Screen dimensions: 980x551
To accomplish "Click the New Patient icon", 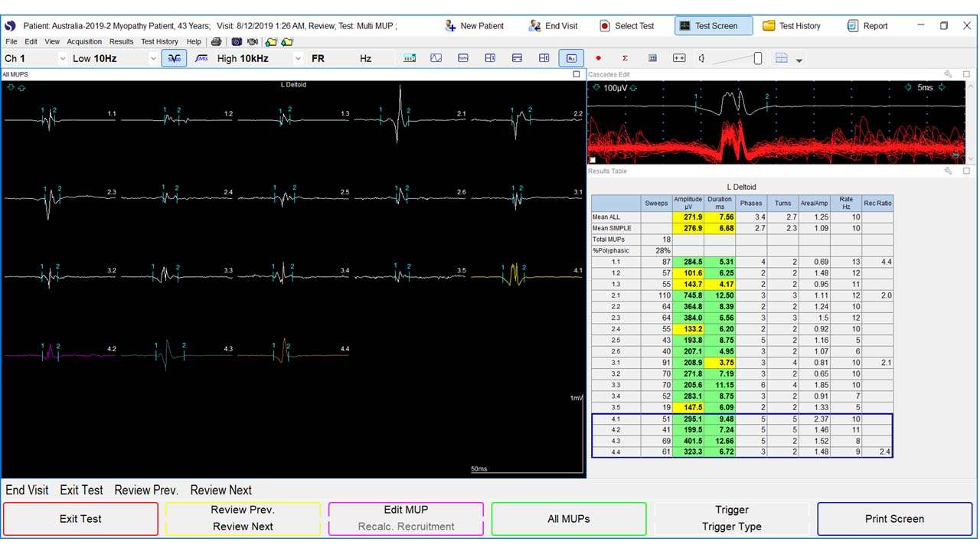I will tap(451, 26).
